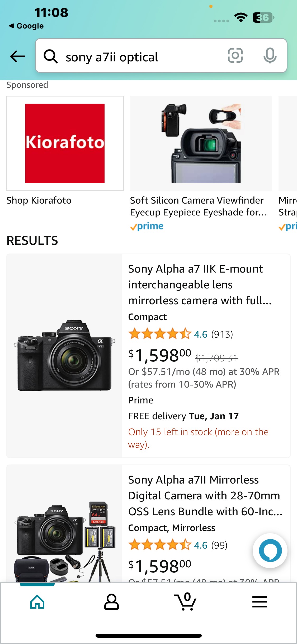Tap the Shop Kiorafoto link
297x644 pixels.
[39, 200]
